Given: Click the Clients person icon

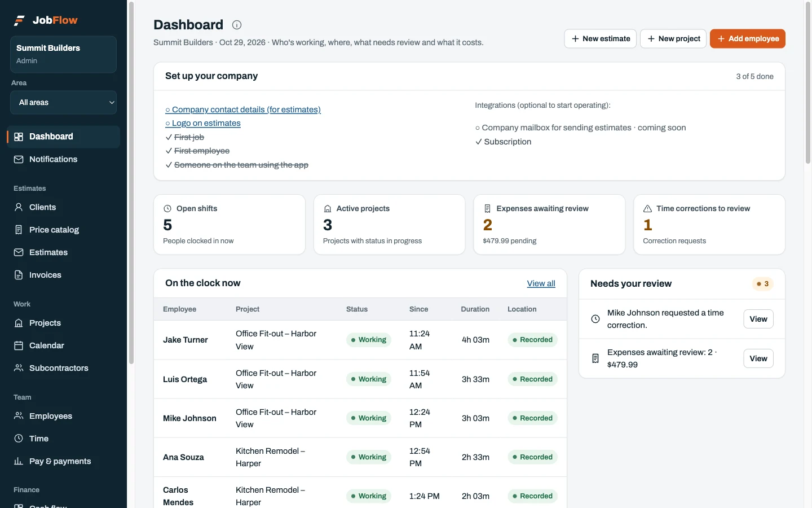Looking at the screenshot, I should [x=19, y=207].
